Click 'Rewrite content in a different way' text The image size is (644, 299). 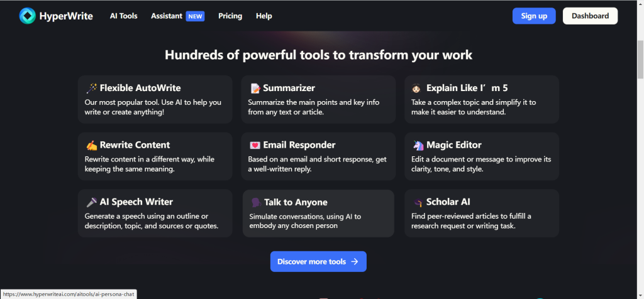pyautogui.click(x=150, y=164)
